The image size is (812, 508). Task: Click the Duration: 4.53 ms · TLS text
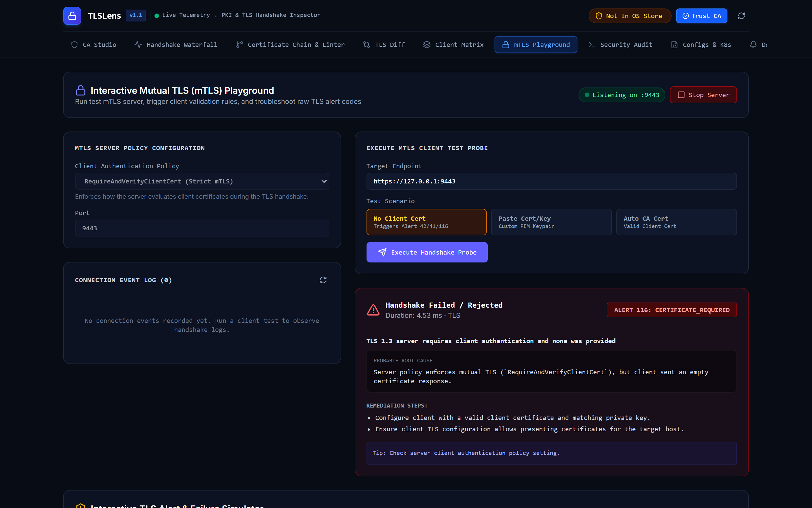pos(423,316)
